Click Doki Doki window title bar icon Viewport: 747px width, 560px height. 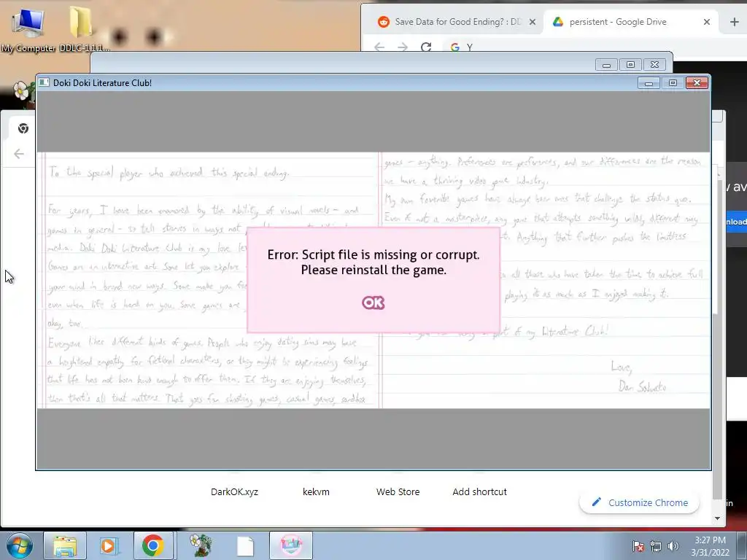coord(44,82)
